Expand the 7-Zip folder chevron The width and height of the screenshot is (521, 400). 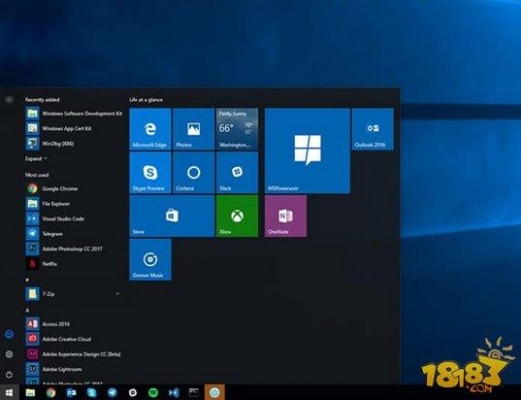click(x=117, y=294)
